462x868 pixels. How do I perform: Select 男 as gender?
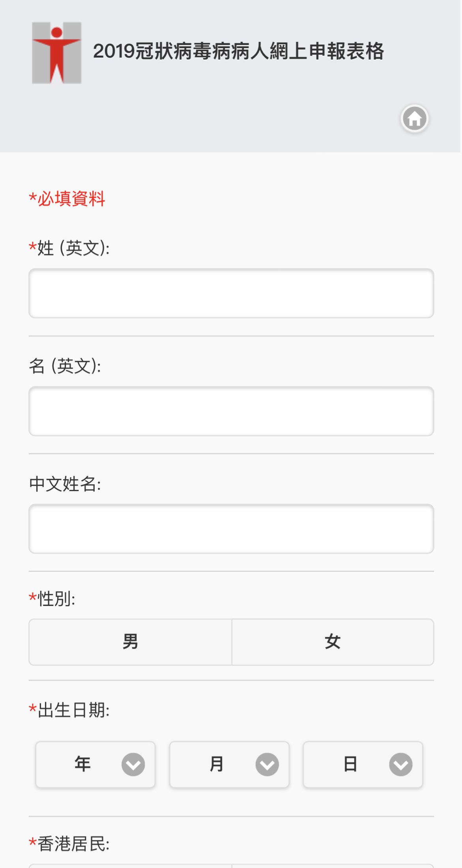click(x=130, y=642)
